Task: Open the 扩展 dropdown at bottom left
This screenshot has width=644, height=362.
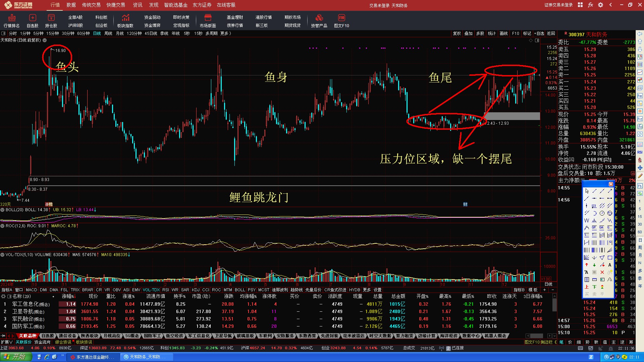Action: [6, 342]
